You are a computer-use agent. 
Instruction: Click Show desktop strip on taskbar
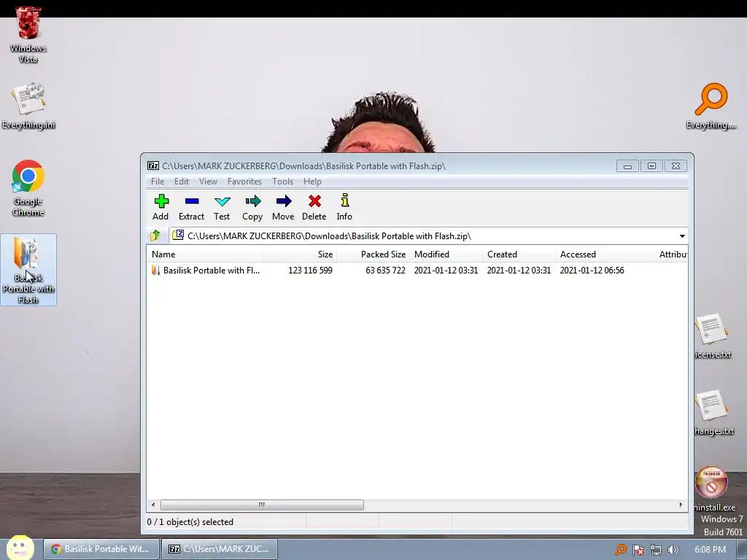742,549
